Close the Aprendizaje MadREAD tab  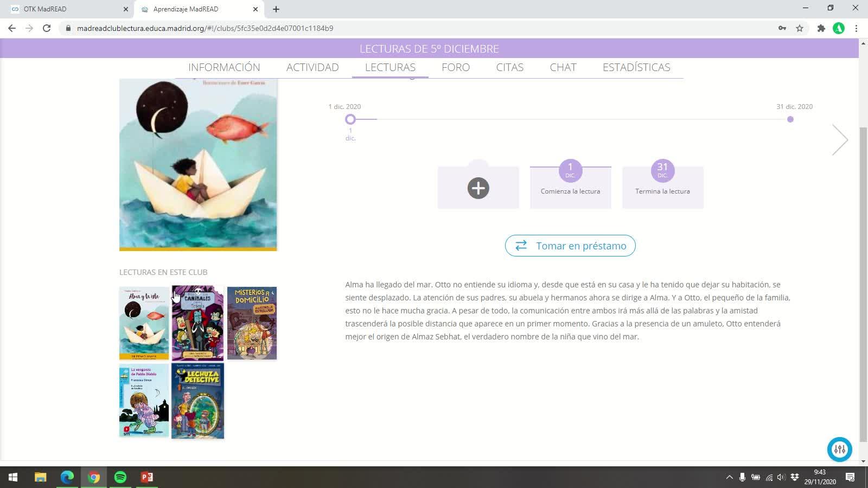pos(256,9)
